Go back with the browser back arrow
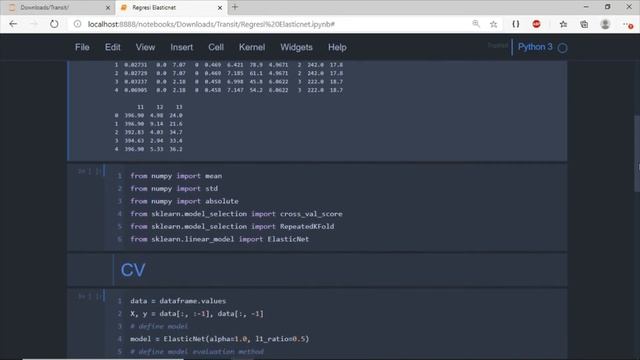 13,24
